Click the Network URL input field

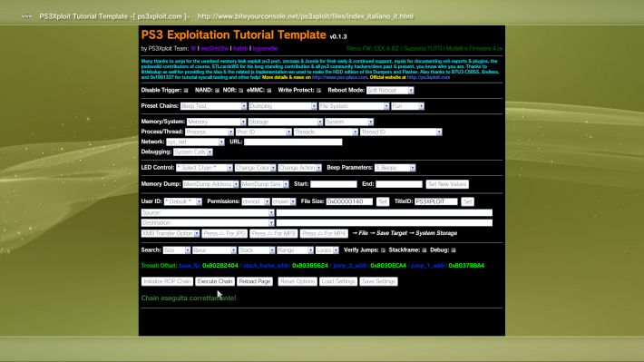[x=293, y=142]
